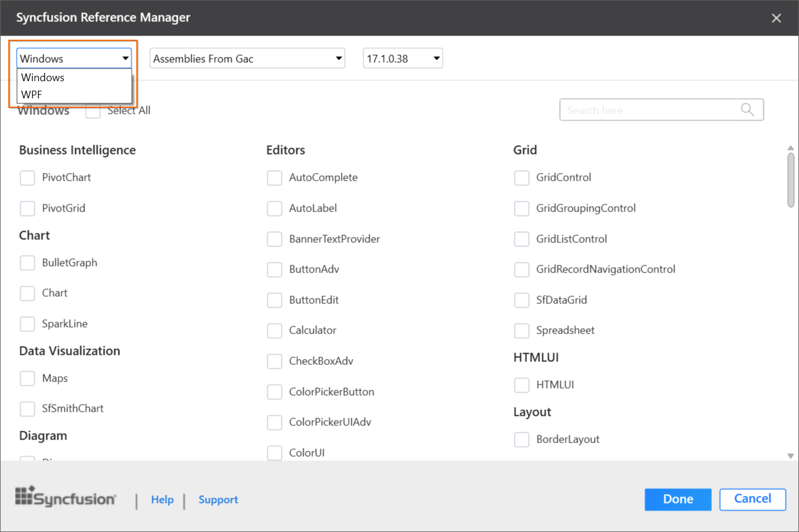This screenshot has height=532, width=799.
Task: Check the AutoLabel control
Action: pos(274,209)
